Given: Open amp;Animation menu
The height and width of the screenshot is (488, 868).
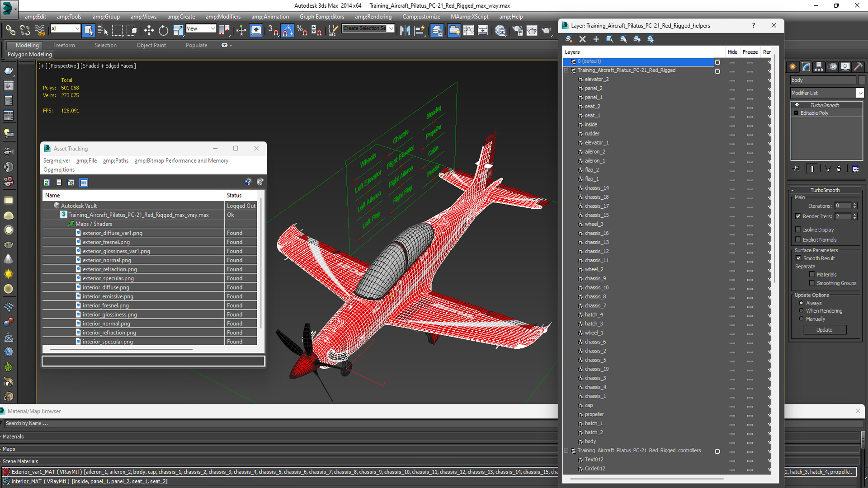Looking at the screenshot, I should [270, 17].
